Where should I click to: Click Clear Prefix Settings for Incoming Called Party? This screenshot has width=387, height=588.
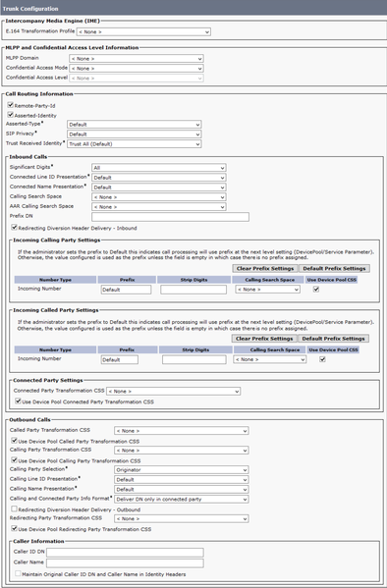(x=264, y=339)
